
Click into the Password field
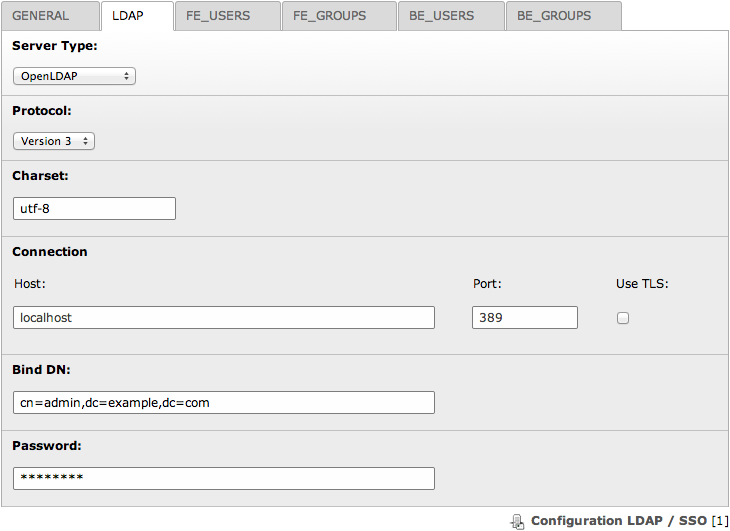point(224,478)
